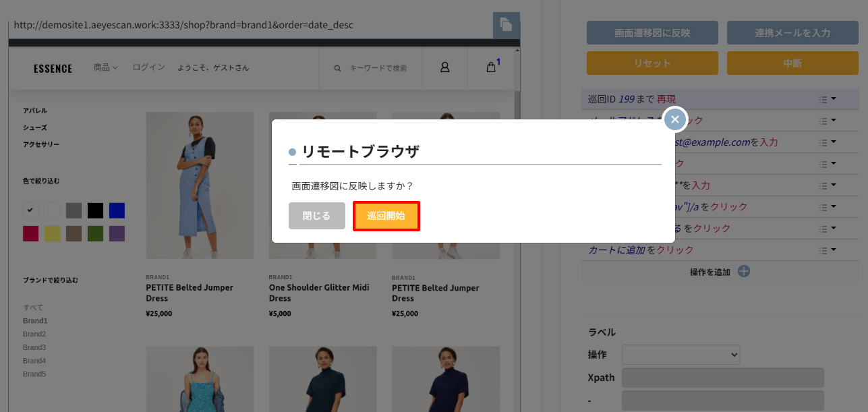Pick the blue color filter swatch
868x412 pixels.
117,210
